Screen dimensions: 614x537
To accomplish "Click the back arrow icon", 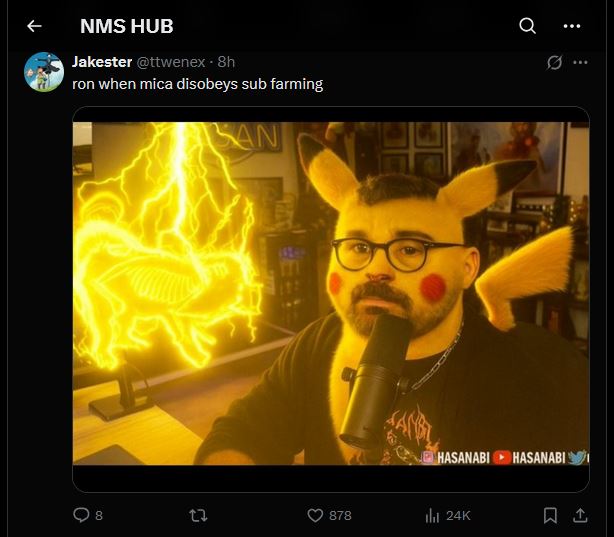I will (x=34, y=26).
